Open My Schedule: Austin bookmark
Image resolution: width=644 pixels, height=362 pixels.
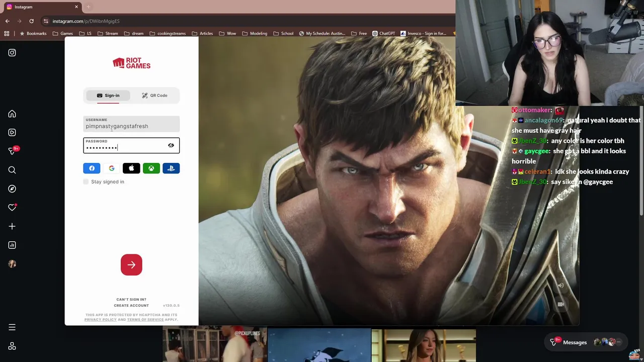pos(322,34)
